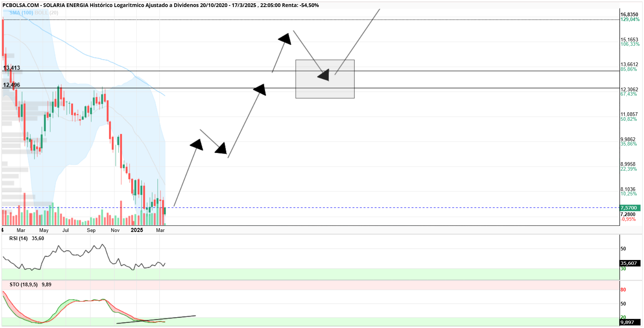Click the Sep date axis label
Image resolution: width=644 pixels, height=328 pixels.
click(x=91, y=230)
